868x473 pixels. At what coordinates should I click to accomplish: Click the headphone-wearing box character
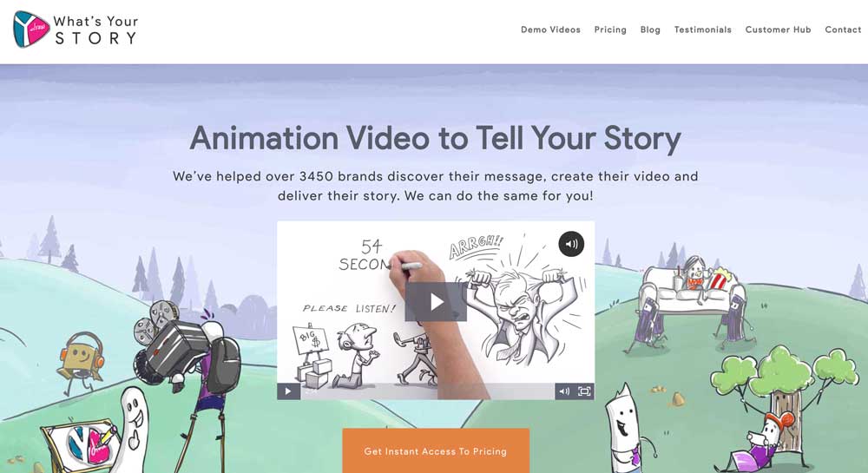[81, 361]
